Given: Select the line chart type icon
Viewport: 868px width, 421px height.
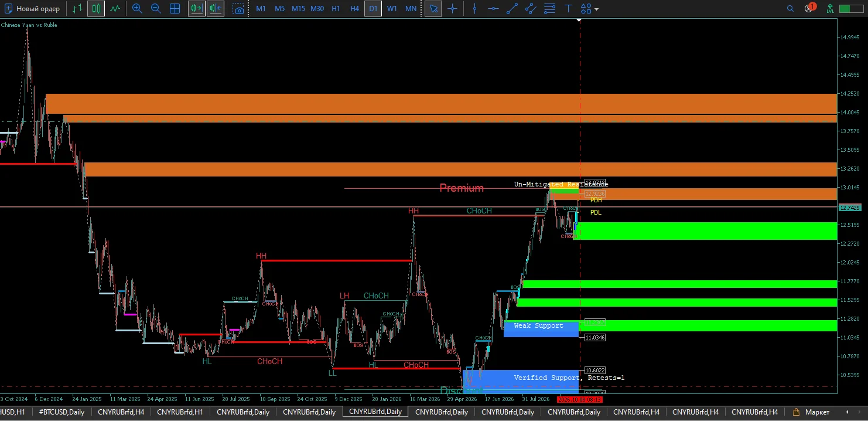Looking at the screenshot, I should point(115,9).
